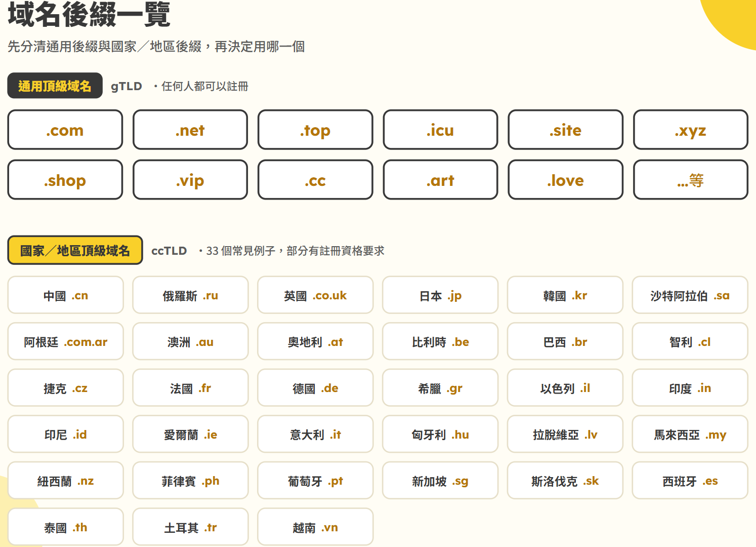
Task: Click the 匈牙利 .hu card
Action: click(x=440, y=434)
